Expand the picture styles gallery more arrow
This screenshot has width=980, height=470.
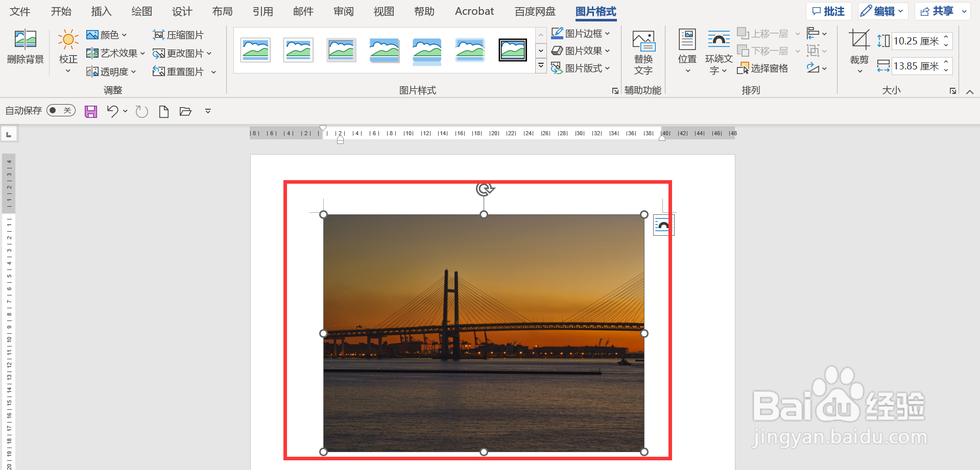point(541,65)
